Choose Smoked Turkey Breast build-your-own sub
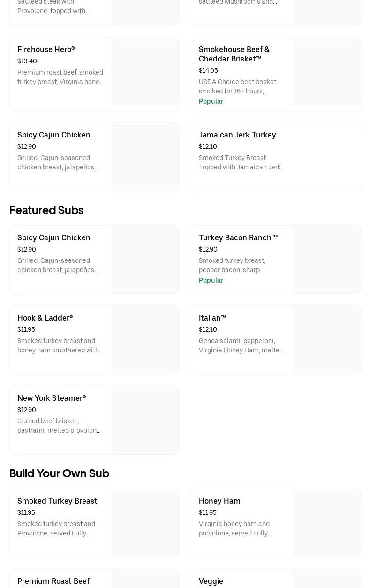377x588 pixels. tap(57, 501)
